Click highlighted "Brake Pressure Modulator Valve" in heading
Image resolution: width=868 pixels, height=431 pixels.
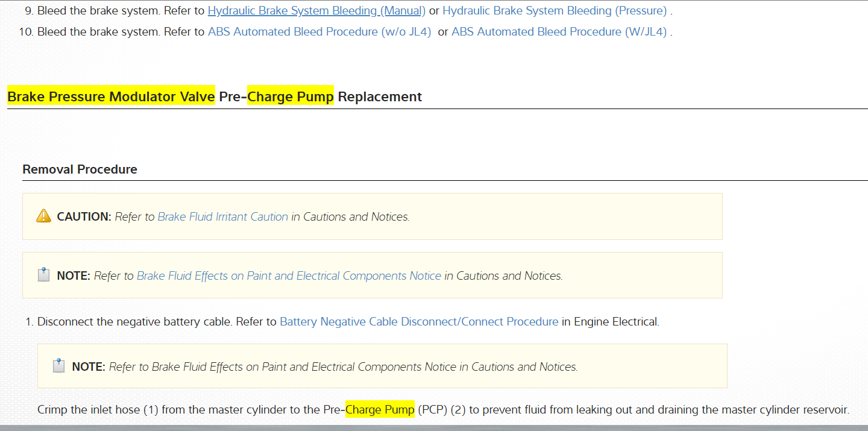[111, 96]
